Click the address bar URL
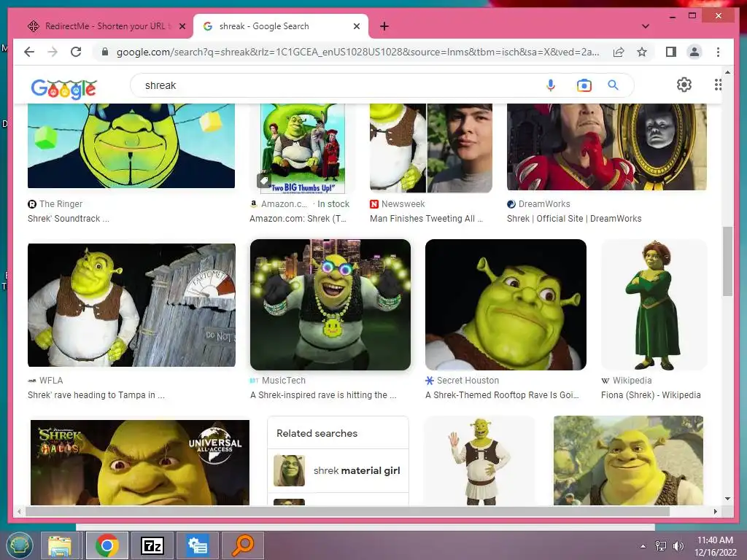 tap(357, 52)
